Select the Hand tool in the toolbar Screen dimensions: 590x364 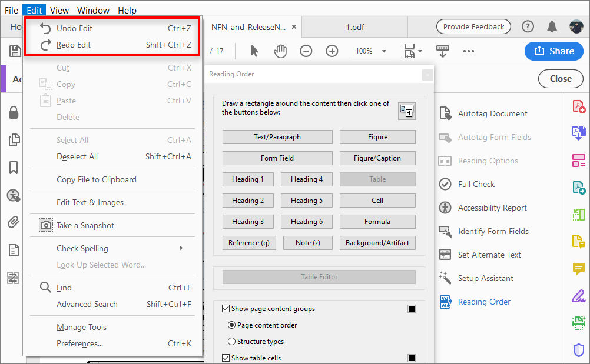pos(280,51)
